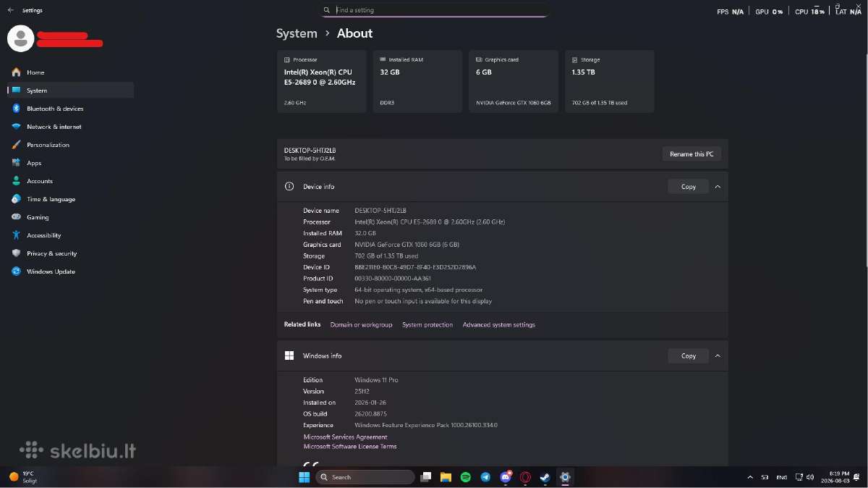Open Accessibility settings

pyautogui.click(x=70, y=235)
